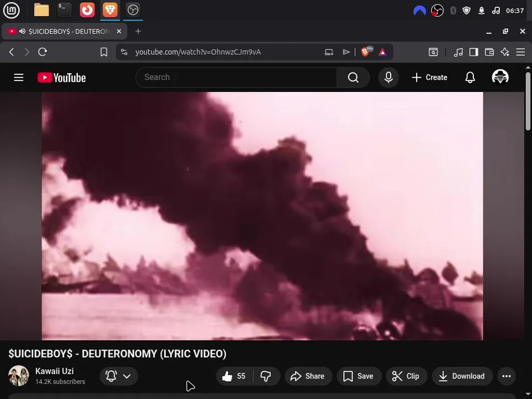
Task: Open the Linux Mint start menu
Action: pyautogui.click(x=11, y=10)
